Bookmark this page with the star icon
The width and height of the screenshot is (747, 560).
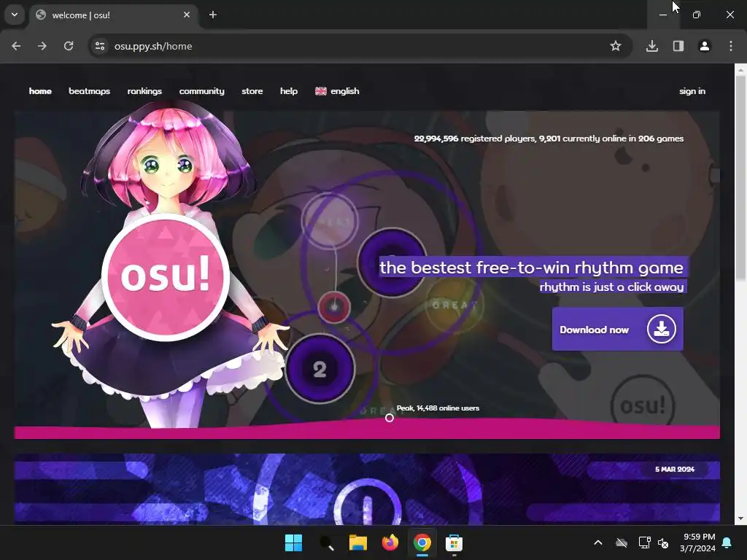(616, 46)
